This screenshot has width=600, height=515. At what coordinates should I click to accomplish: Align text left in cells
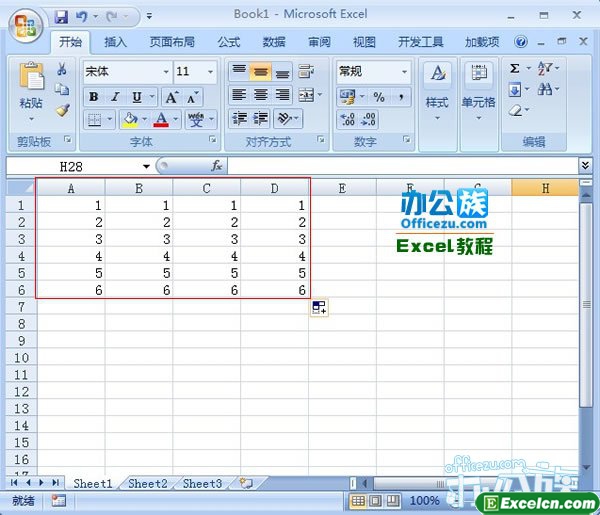click(x=239, y=94)
